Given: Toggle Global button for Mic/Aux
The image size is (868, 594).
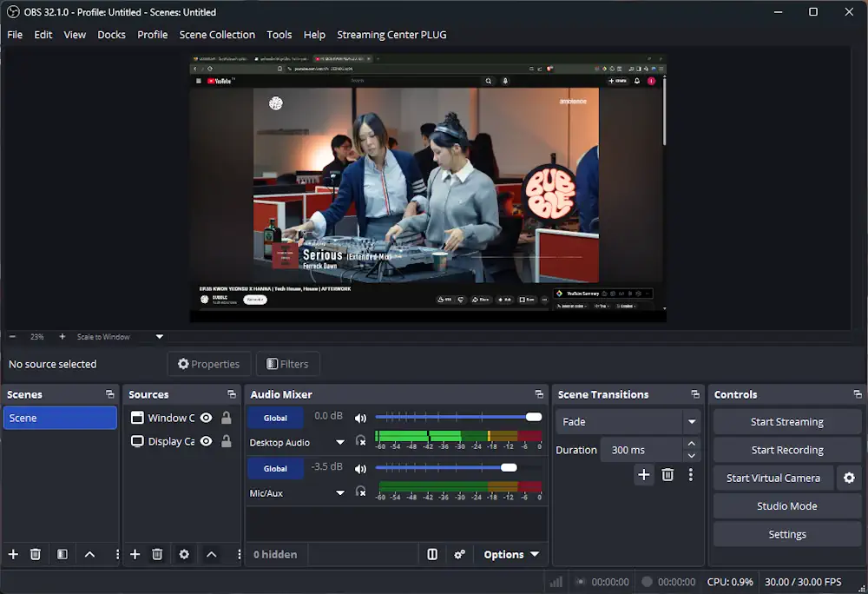Looking at the screenshot, I should point(275,468).
